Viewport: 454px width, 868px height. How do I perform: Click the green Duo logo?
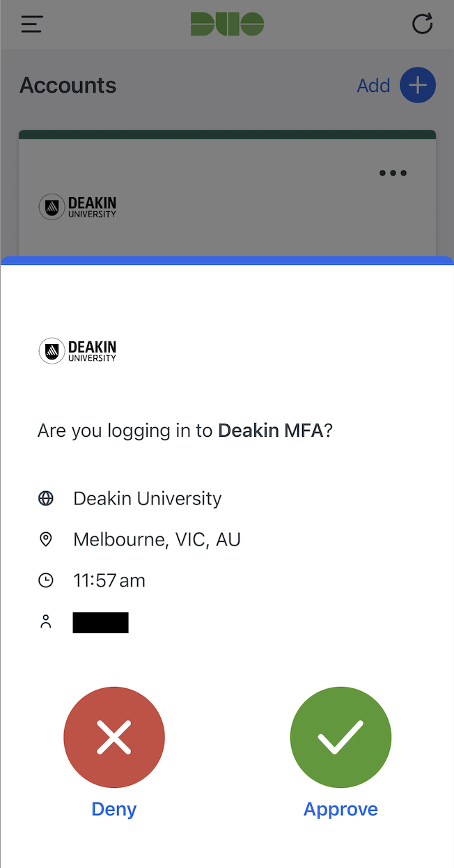[227, 24]
